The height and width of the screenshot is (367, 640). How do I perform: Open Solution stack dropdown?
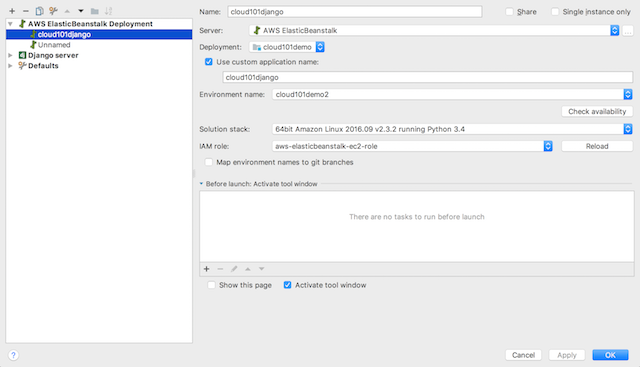click(452, 129)
